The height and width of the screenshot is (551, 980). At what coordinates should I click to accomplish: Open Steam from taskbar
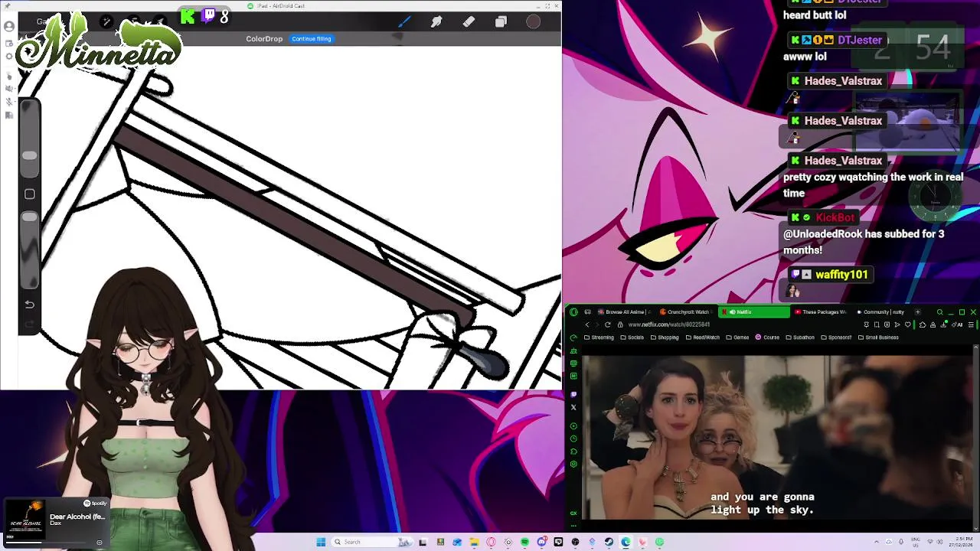609,542
